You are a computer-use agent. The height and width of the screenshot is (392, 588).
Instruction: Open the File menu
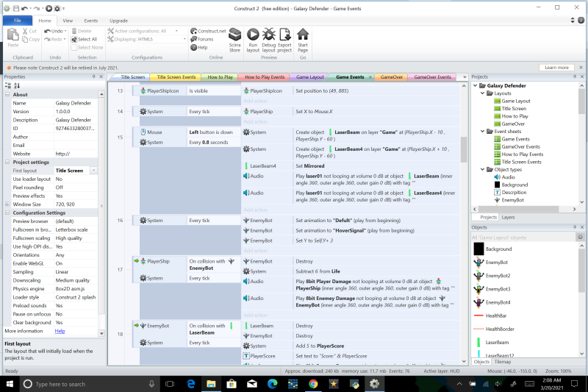point(17,21)
